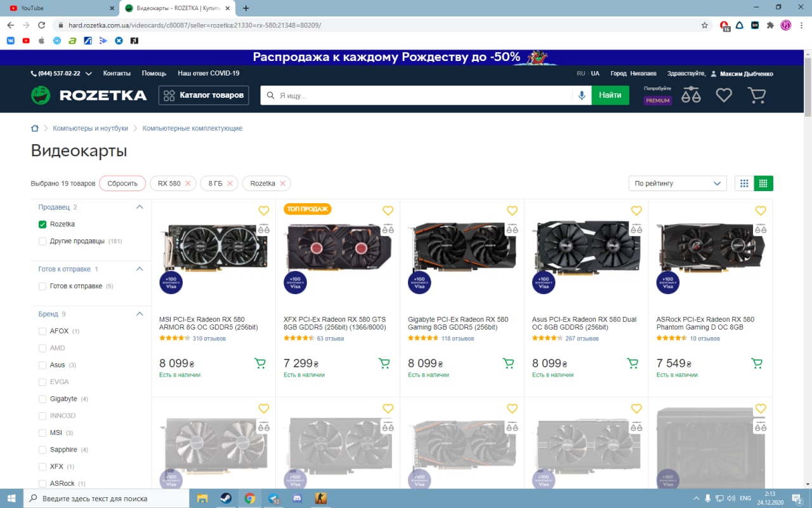Image resolution: width=812 pixels, height=508 pixels.
Task: Add Asus RX 580 Dual to wishlist
Action: point(636,211)
